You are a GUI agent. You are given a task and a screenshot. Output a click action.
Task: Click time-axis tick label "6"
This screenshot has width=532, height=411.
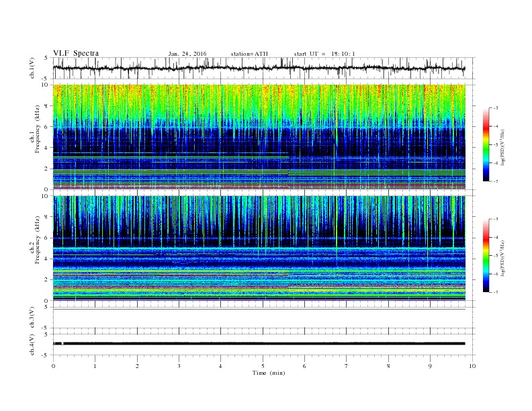point(304,366)
